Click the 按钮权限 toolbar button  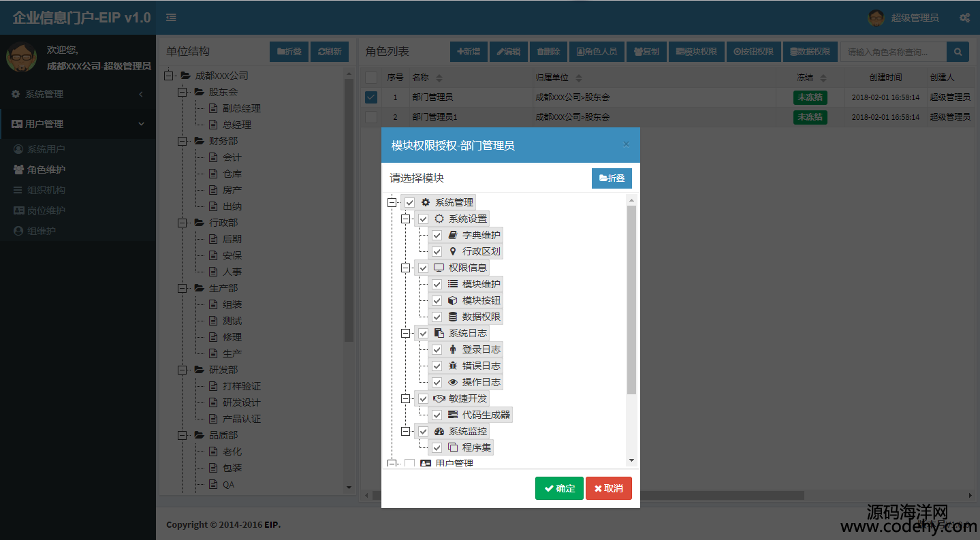[754, 52]
